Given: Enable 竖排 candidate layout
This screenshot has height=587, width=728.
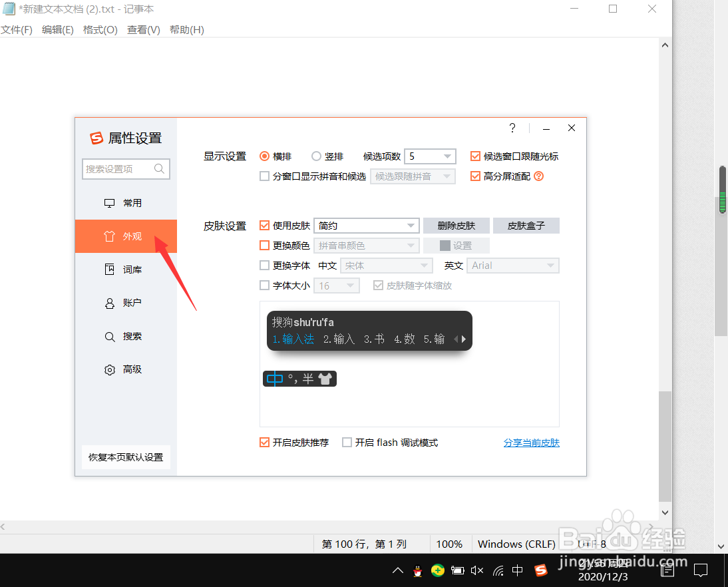Looking at the screenshot, I should click(x=316, y=156).
